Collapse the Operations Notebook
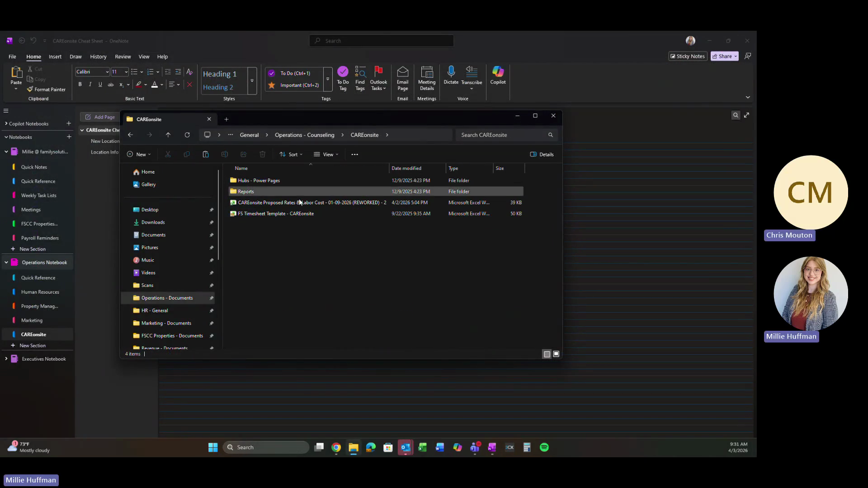The width and height of the screenshot is (868, 488). [6, 262]
